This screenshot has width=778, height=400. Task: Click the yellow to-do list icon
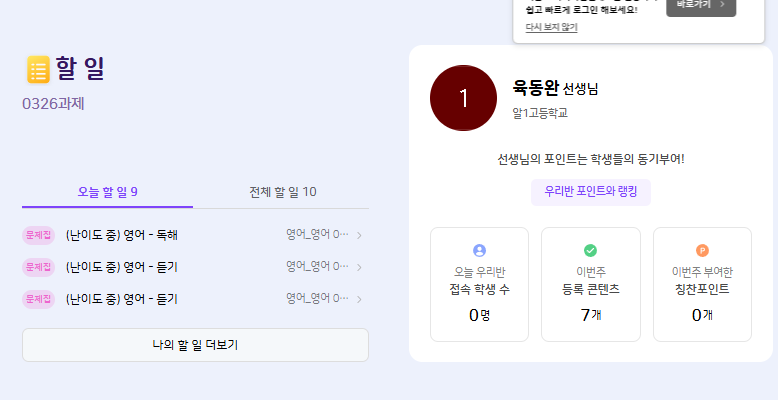(x=38, y=69)
